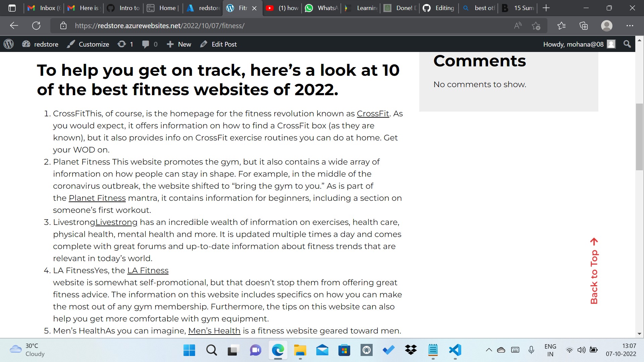Switch to the WhatsApp tab

[322, 8]
